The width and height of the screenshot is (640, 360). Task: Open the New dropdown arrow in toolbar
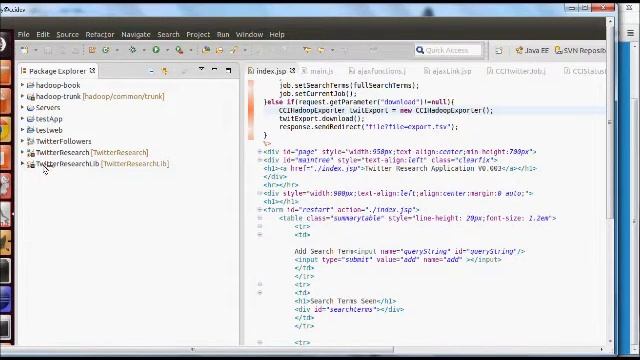tap(36, 50)
